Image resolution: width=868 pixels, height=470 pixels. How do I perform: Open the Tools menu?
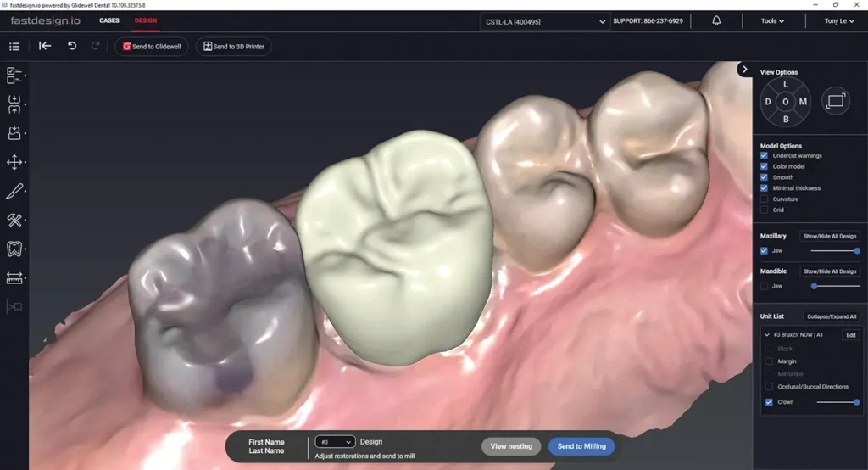coord(772,21)
